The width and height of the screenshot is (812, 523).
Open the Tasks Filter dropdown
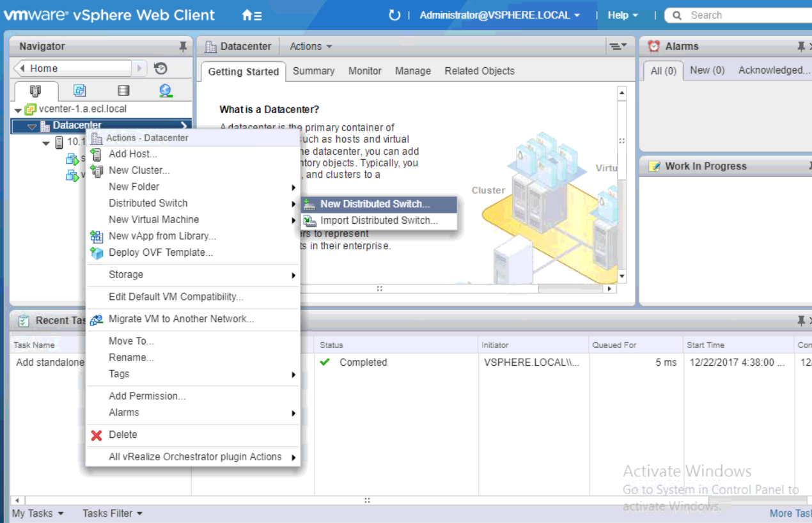pos(112,513)
